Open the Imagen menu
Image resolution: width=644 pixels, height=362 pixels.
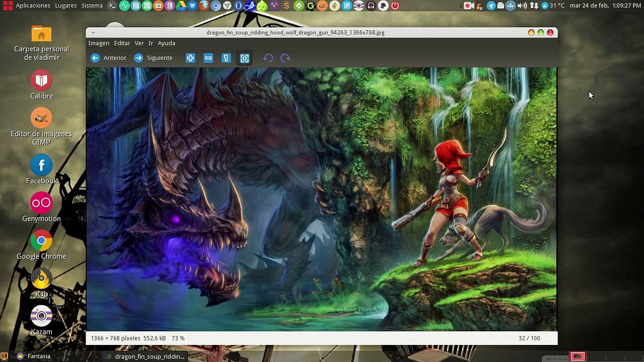[99, 43]
